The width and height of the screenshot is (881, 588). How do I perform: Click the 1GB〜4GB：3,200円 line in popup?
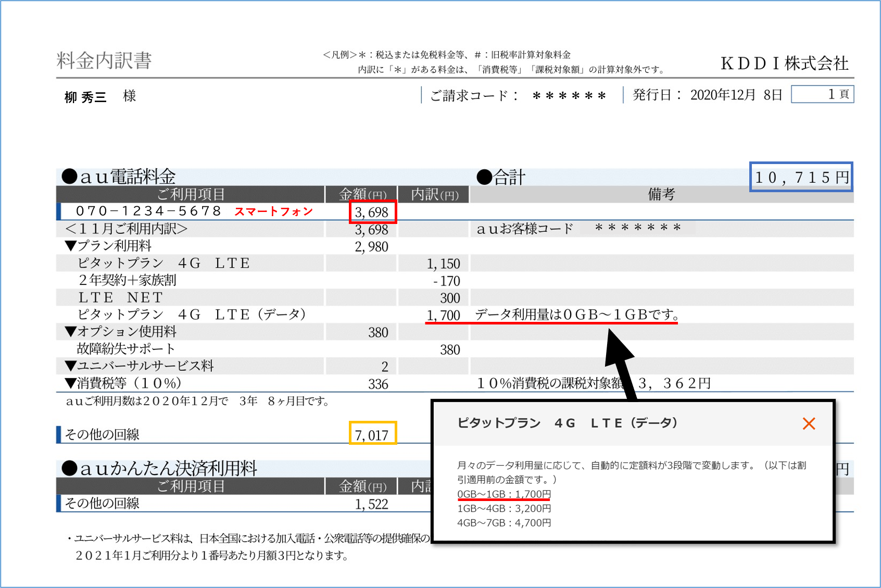tap(504, 508)
